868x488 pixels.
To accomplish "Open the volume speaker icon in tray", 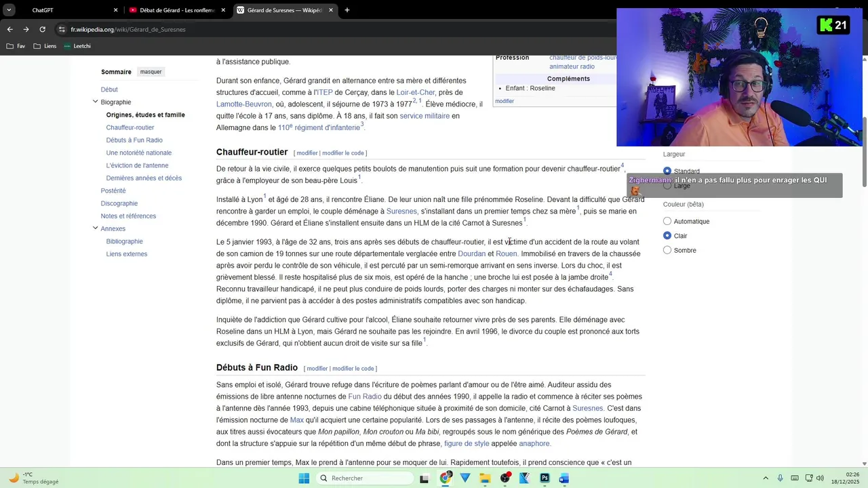I will pyautogui.click(x=820, y=479).
